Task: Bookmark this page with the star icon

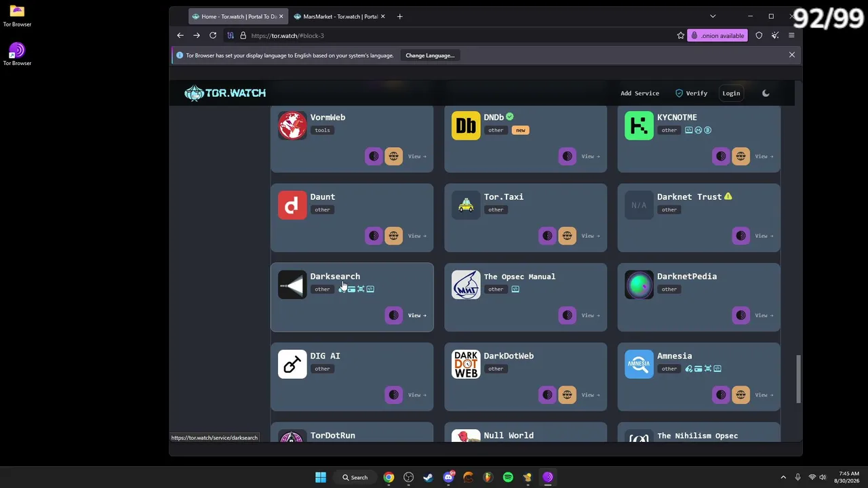Action: pos(681,35)
